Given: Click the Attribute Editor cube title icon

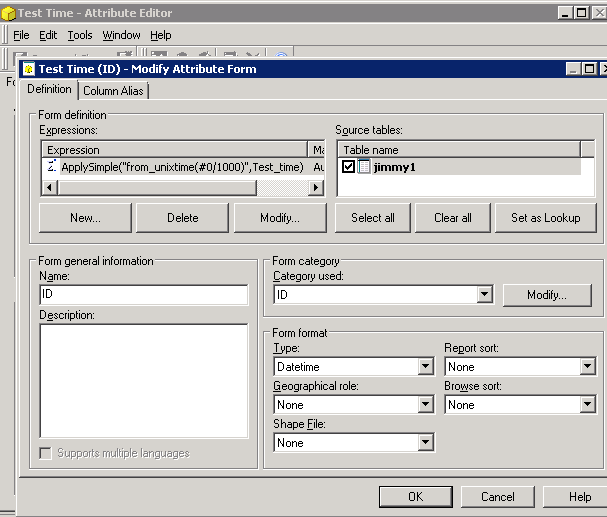Looking at the screenshot, I should point(9,14).
